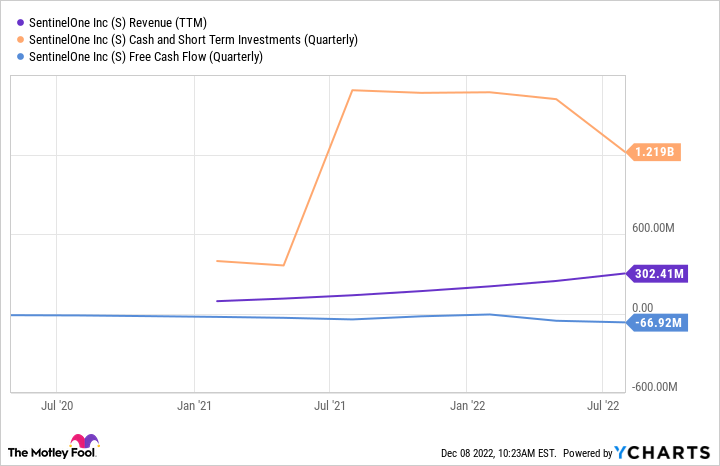Click The Motley Fool logo
The height and width of the screenshot is (466, 720).
tap(53, 447)
